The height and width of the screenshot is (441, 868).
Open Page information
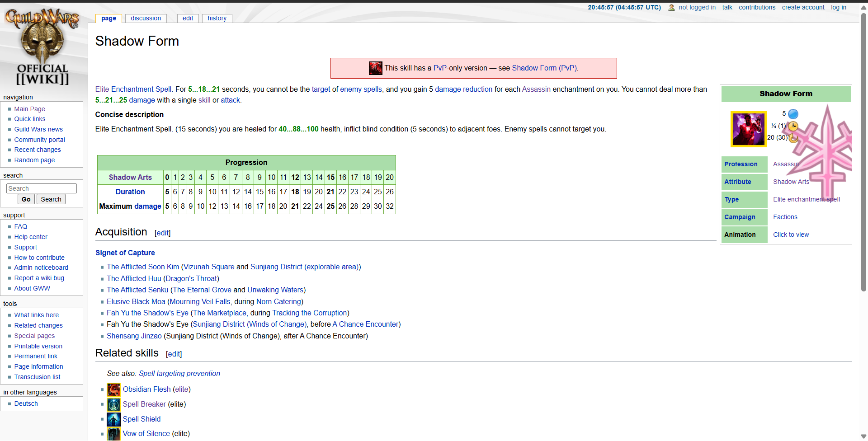tap(38, 367)
